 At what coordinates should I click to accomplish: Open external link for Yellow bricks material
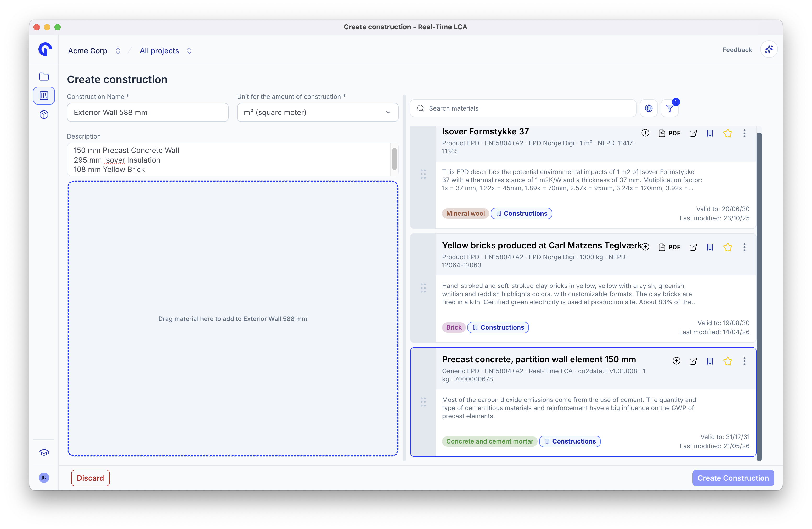693,247
